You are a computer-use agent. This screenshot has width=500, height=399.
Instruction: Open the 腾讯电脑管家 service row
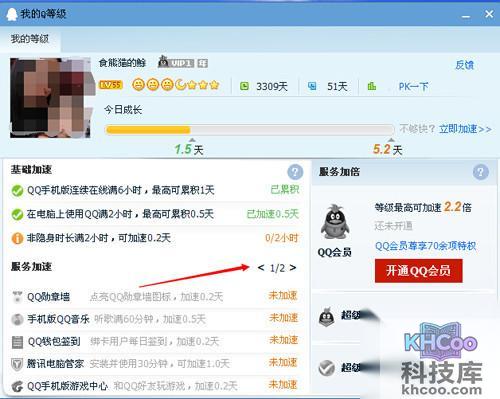coord(155,364)
